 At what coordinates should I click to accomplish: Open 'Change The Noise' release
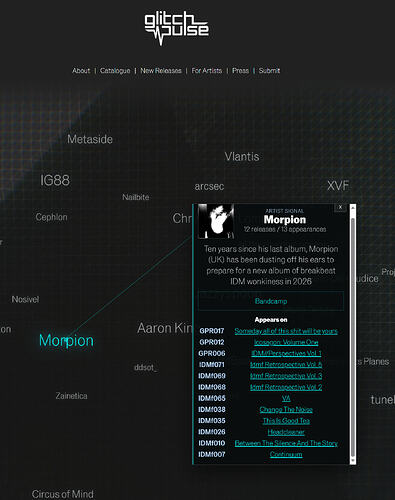[x=286, y=410]
